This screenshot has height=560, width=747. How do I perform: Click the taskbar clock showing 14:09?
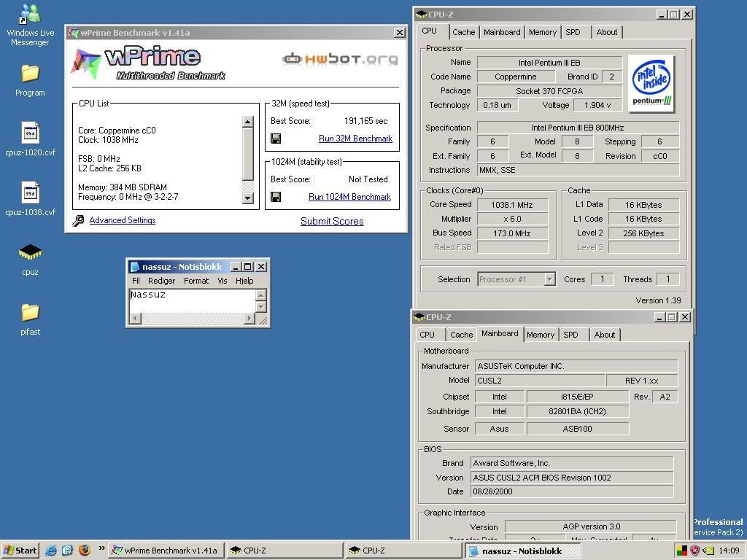coord(729,551)
